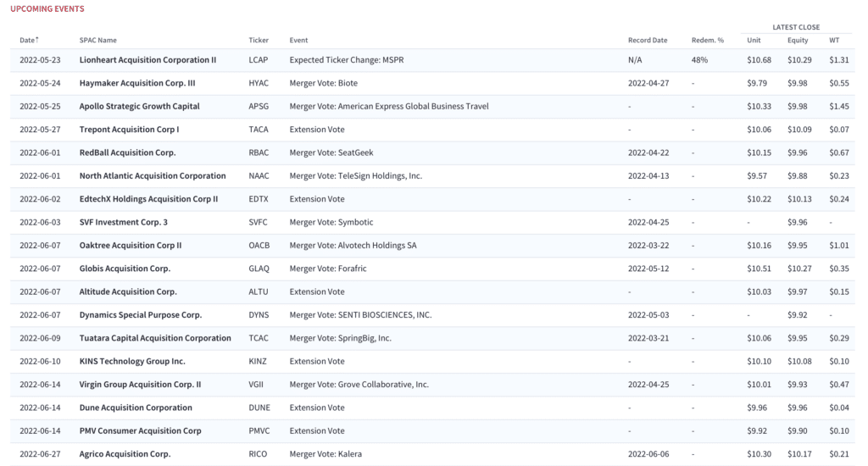Open SVF Investment Corp. 3
This screenshot has width=868, height=466.
coord(124,222)
